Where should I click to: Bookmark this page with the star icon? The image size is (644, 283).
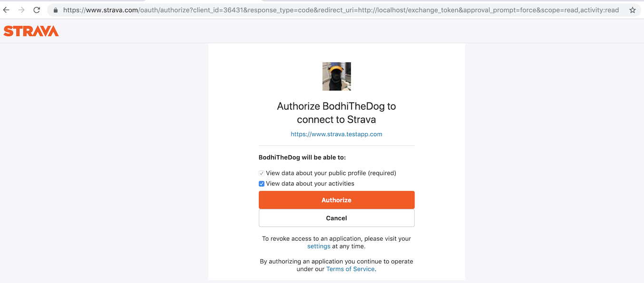[632, 10]
